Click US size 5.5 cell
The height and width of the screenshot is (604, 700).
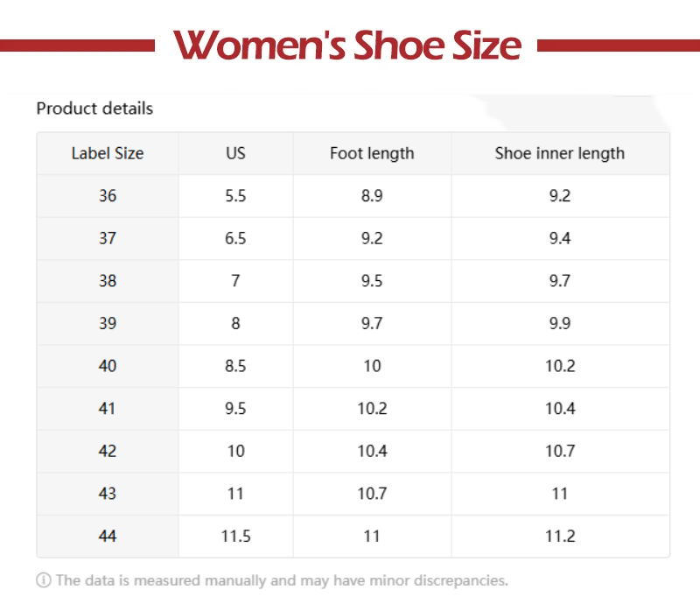click(x=235, y=196)
